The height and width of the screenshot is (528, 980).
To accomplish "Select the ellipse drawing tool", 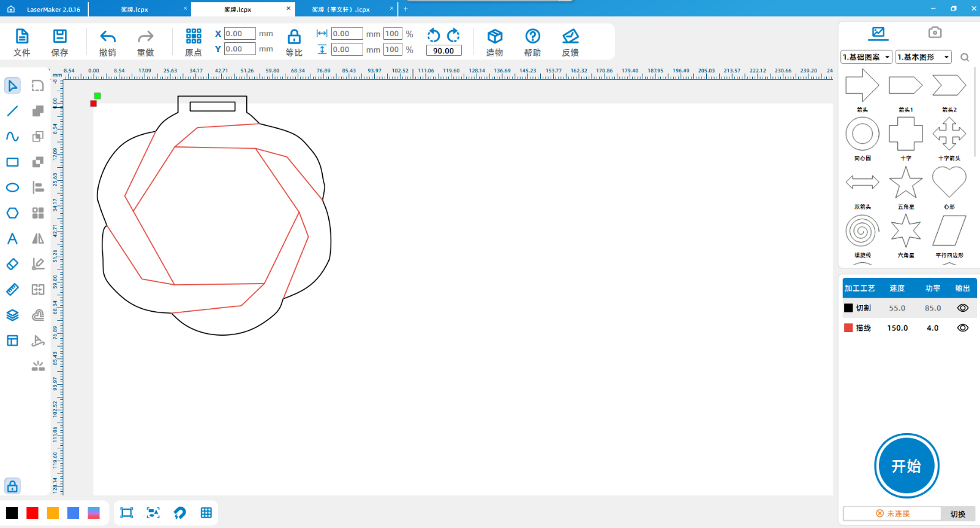I will tap(12, 187).
